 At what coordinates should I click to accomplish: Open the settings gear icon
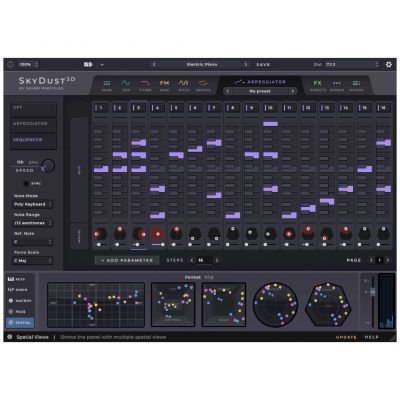click(x=389, y=64)
